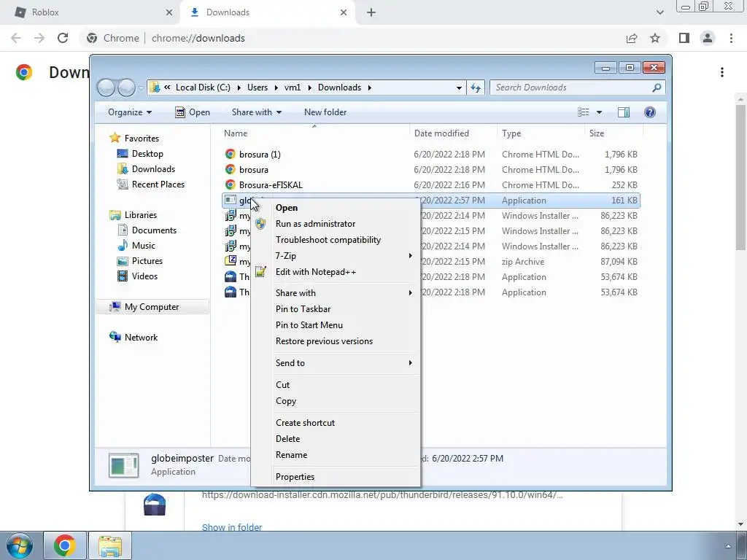Choose Delete from context menu

pos(287,439)
